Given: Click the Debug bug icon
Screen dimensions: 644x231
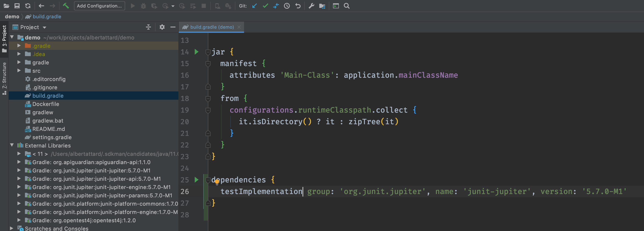Looking at the screenshot, I should pos(143,6).
